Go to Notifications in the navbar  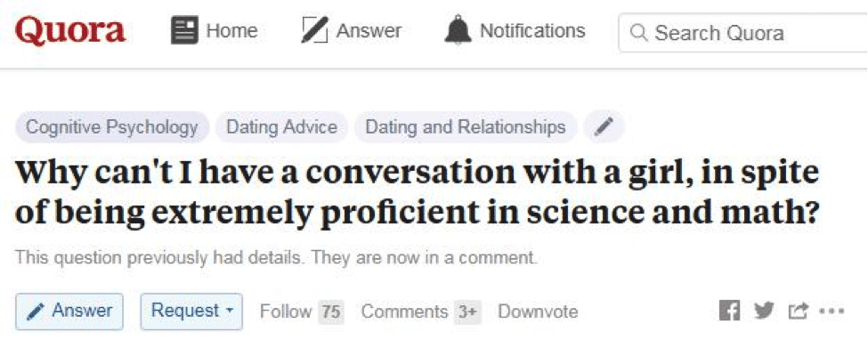(x=532, y=32)
